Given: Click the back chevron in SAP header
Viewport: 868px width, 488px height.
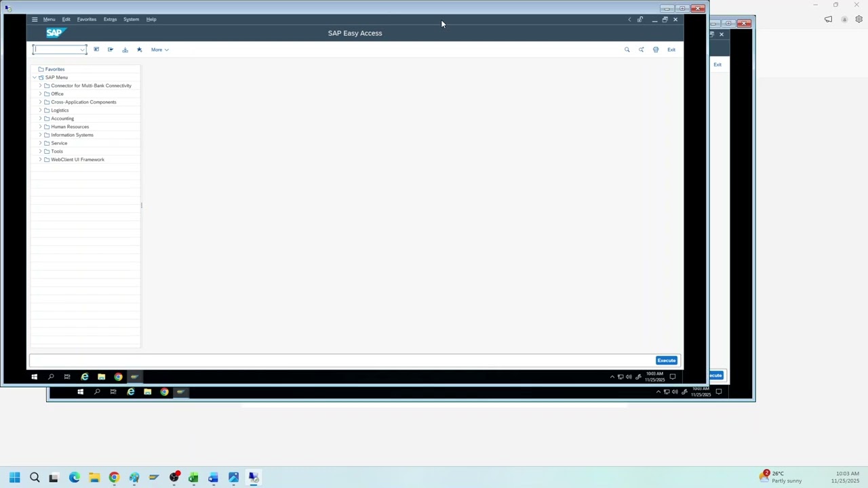Looking at the screenshot, I should click(x=629, y=20).
